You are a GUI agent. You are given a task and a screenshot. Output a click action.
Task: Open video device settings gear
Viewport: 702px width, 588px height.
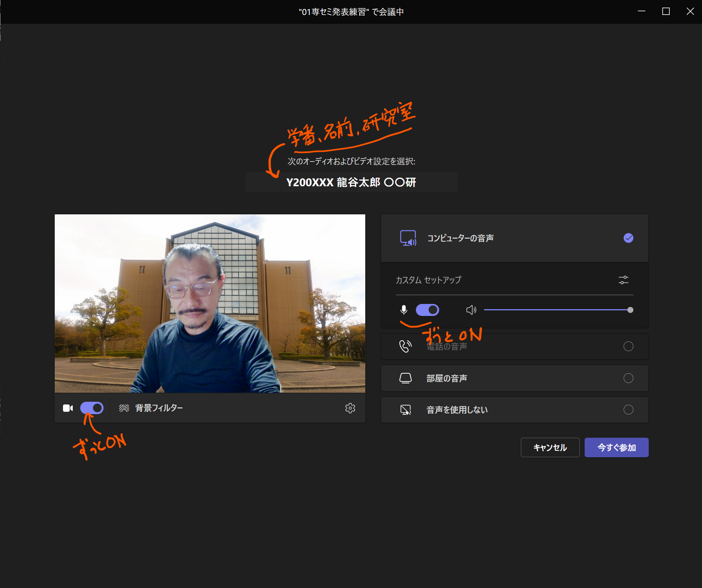point(350,408)
